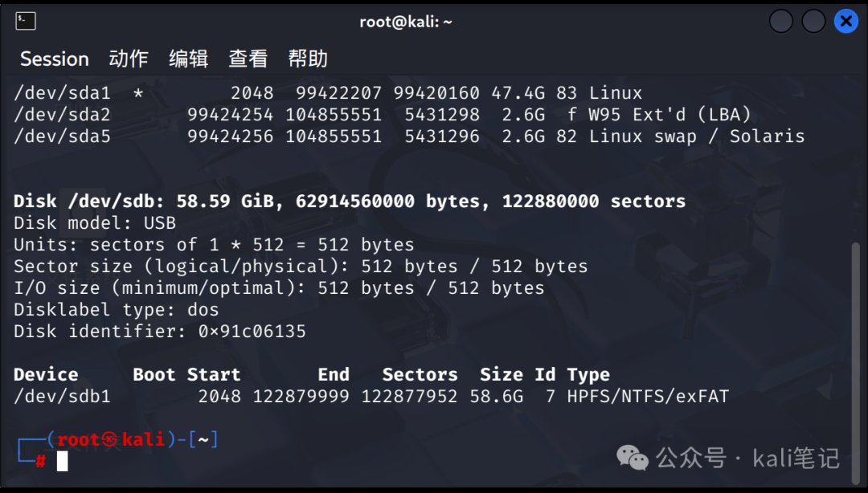Click the disk identifier 0×91c06135 value
The width and height of the screenshot is (868, 493).
[252, 332]
